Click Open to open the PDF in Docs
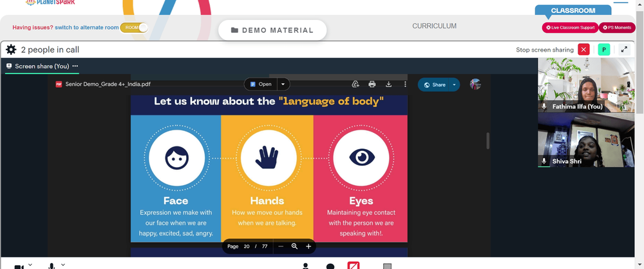Image resolution: width=644 pixels, height=269 pixels. [261, 85]
